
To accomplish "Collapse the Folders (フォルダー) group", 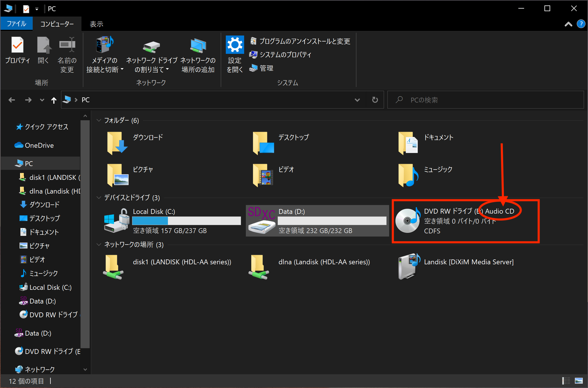I will click(x=99, y=120).
